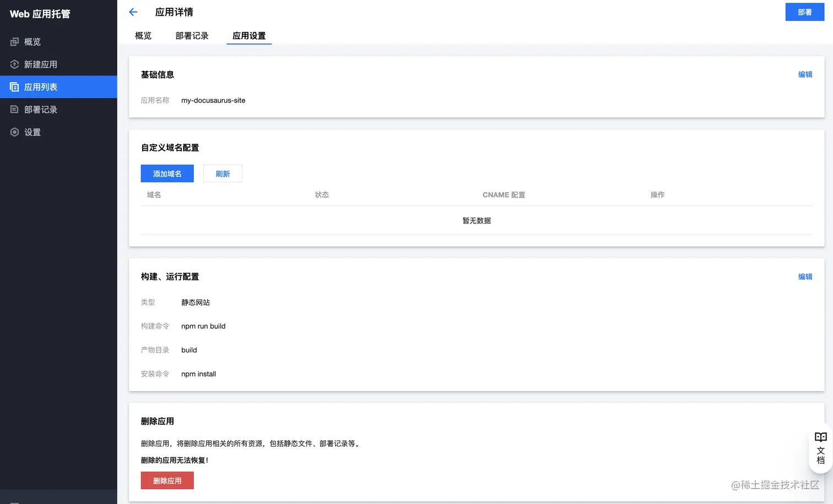
Task: Edit 基础信息 via its 编辑 link
Action: (805, 74)
